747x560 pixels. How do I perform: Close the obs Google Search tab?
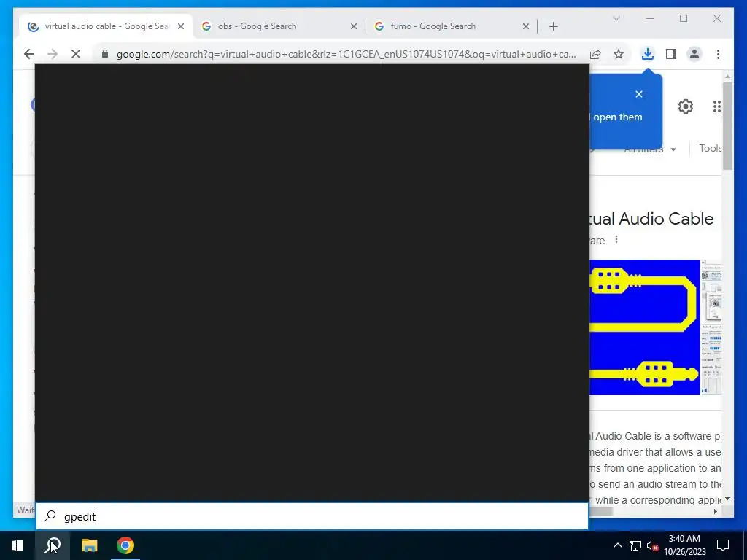tap(354, 26)
